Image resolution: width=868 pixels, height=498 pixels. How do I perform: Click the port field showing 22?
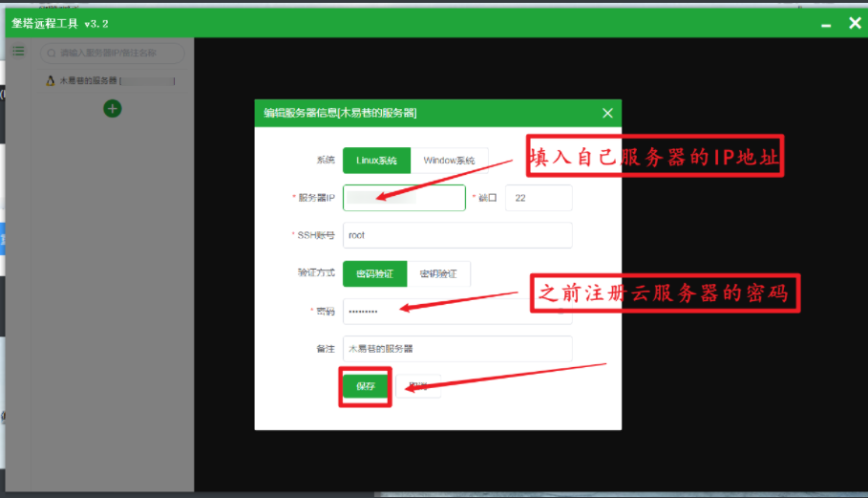tap(539, 198)
